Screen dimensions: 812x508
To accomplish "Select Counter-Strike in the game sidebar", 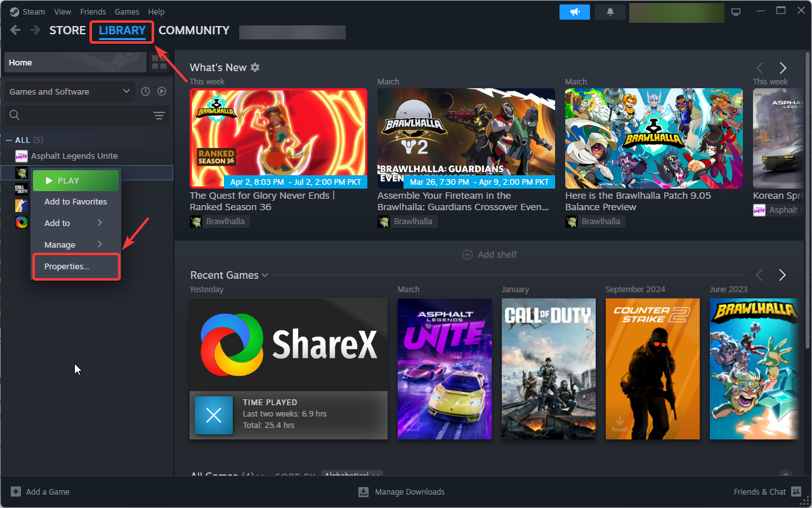I will pos(22,206).
